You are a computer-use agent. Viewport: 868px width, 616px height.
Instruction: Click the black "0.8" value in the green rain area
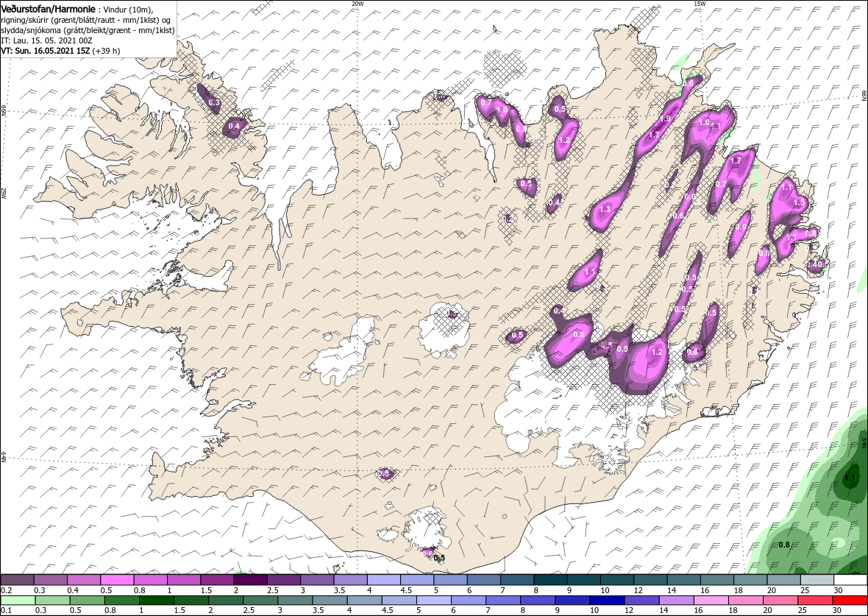pyautogui.click(x=784, y=545)
